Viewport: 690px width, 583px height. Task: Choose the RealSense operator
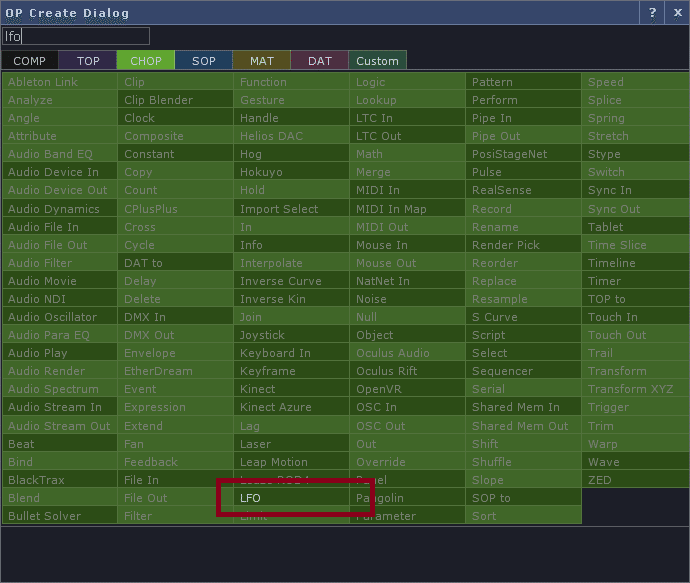click(x=523, y=190)
